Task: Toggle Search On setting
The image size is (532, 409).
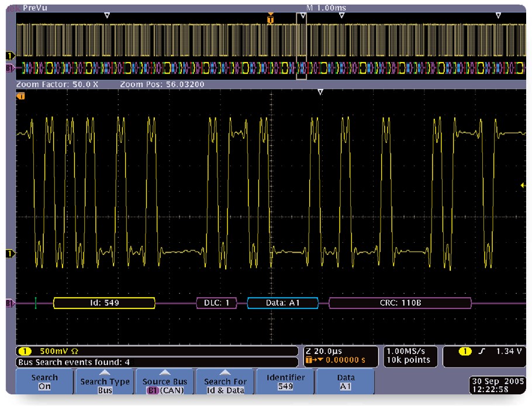Action: coord(44,382)
